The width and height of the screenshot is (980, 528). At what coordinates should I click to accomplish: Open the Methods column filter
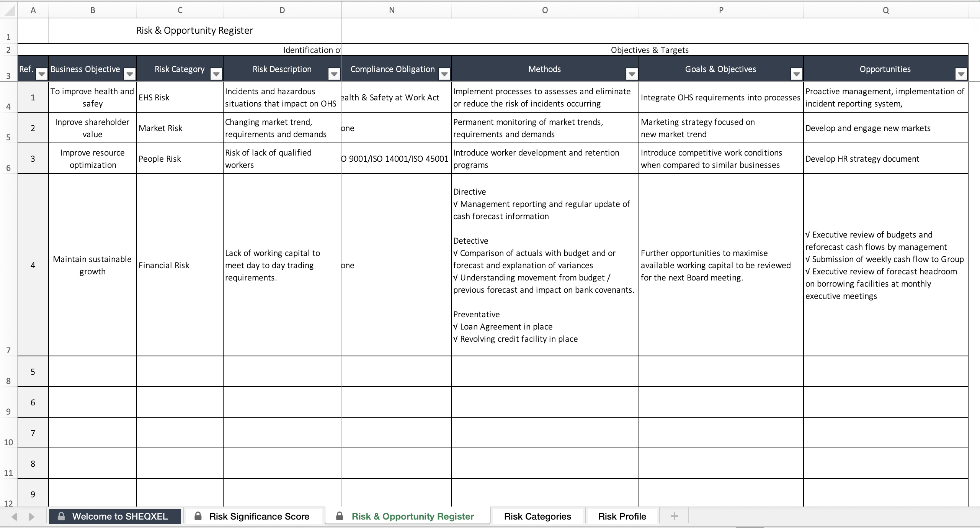(x=632, y=74)
